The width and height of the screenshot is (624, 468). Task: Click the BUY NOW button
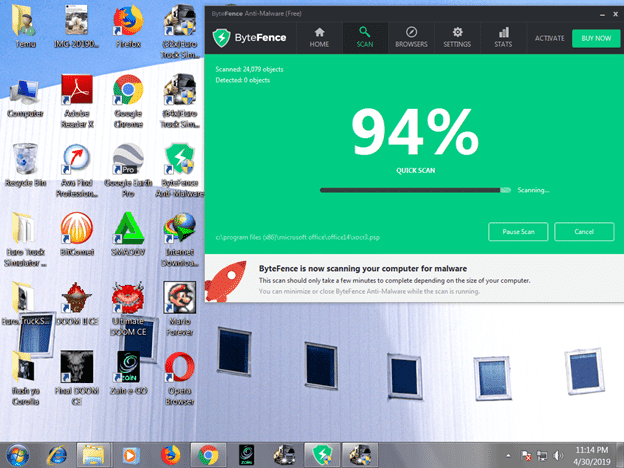(x=596, y=38)
